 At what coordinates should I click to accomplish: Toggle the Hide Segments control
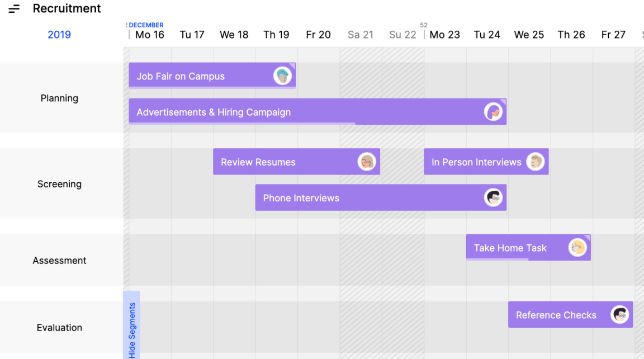pyautogui.click(x=131, y=327)
